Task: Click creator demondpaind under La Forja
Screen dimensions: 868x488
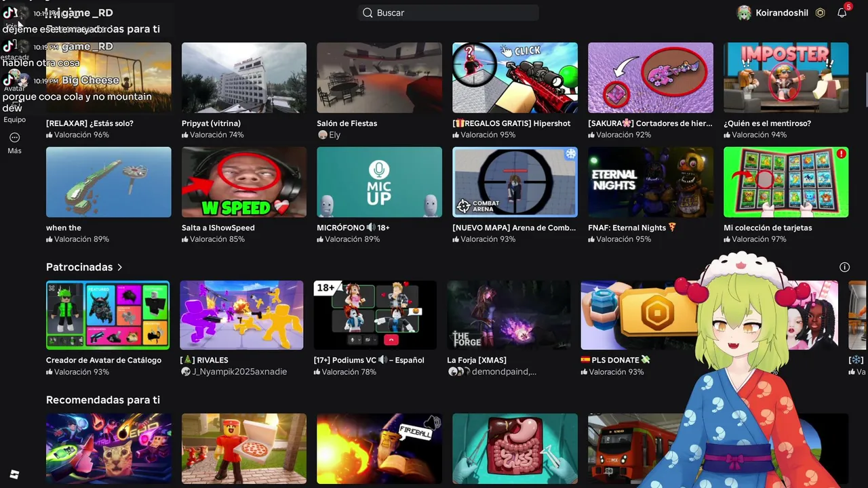Action: [x=504, y=371]
